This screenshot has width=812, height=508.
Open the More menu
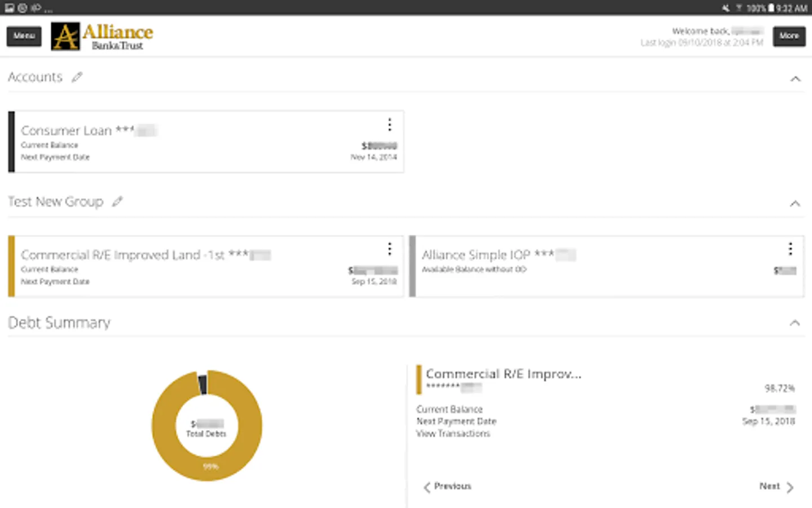(789, 36)
